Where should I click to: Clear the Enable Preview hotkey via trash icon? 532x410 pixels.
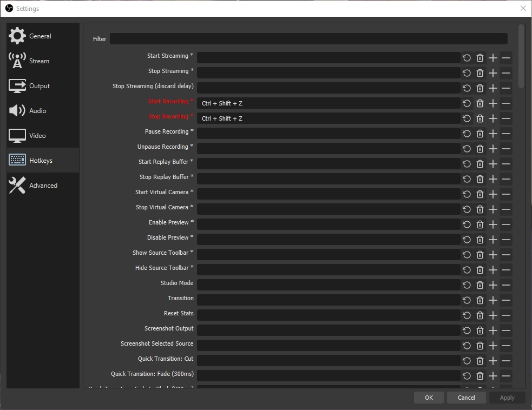coord(480,224)
